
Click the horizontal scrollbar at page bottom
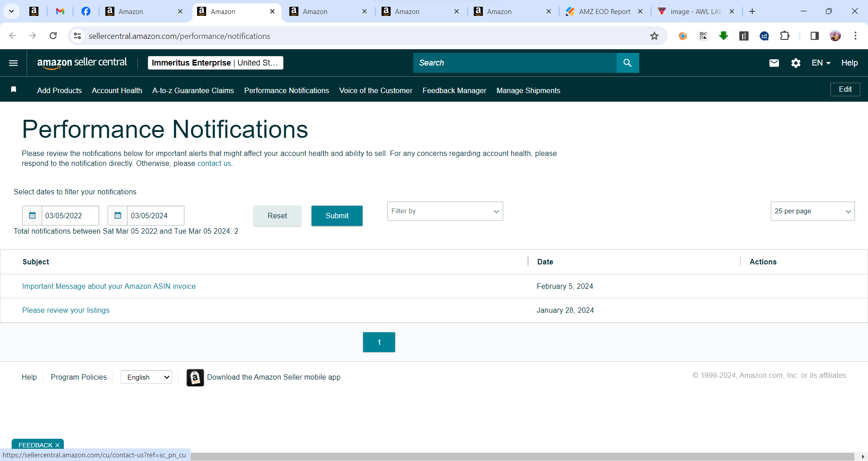point(522,456)
